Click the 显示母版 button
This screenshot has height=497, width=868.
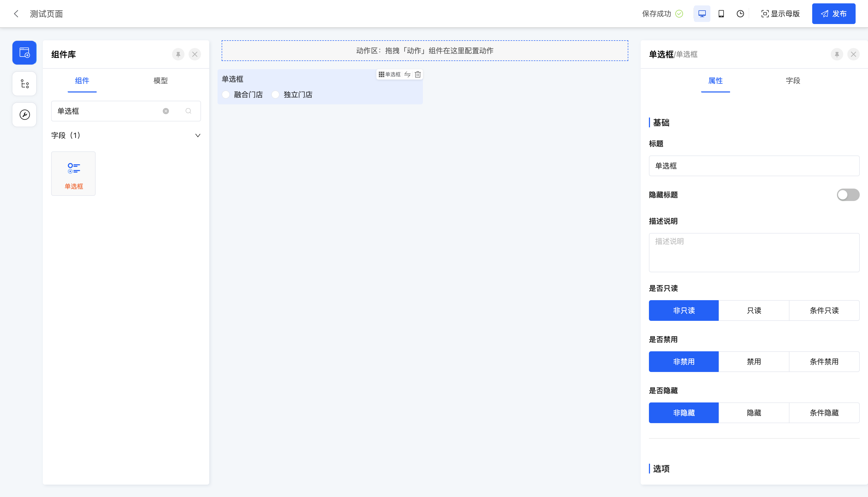(780, 14)
